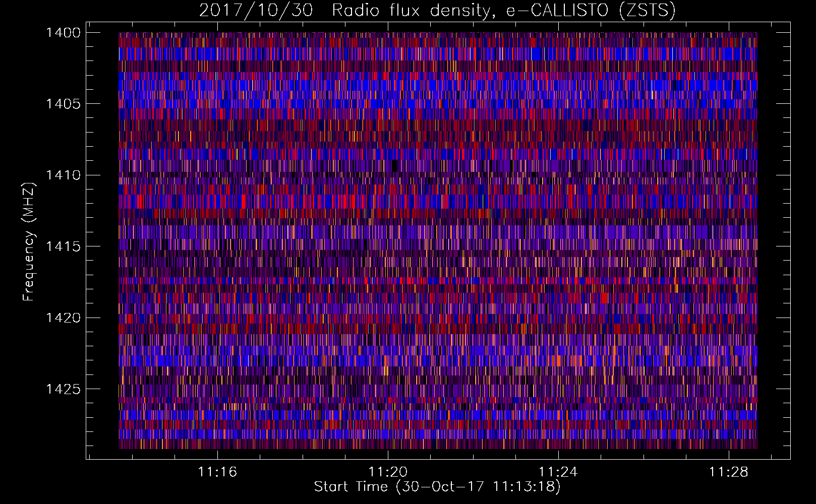The height and width of the screenshot is (504, 816).
Task: Select the 1400 frequency axis label
Action: tap(63, 33)
